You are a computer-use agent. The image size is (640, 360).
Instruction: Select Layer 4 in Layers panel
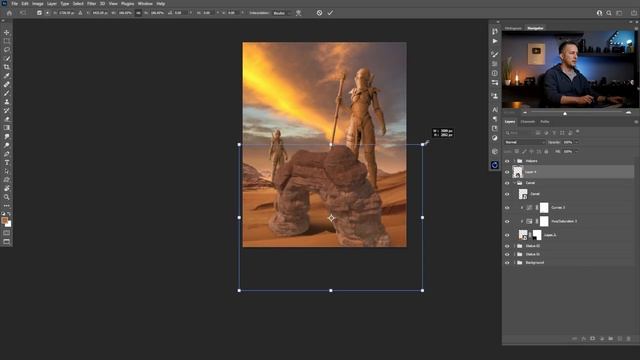pos(573,172)
